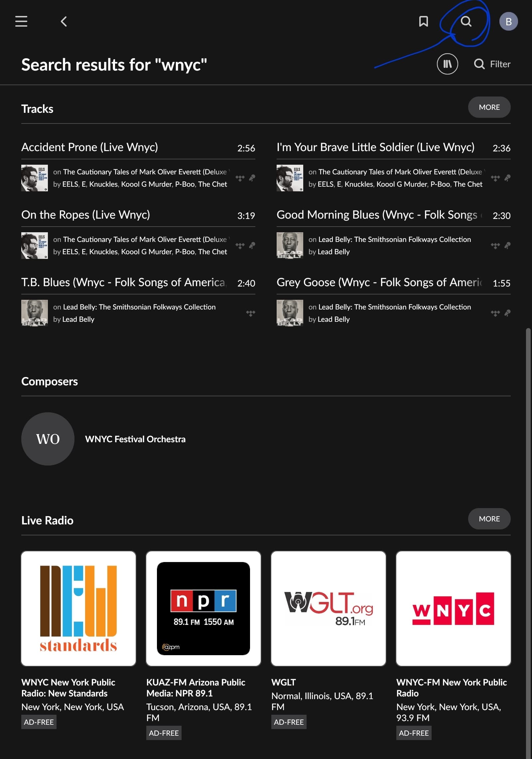This screenshot has width=532, height=759.
Task: Click Tidal icon on On the Ropes row
Action: [x=240, y=246]
